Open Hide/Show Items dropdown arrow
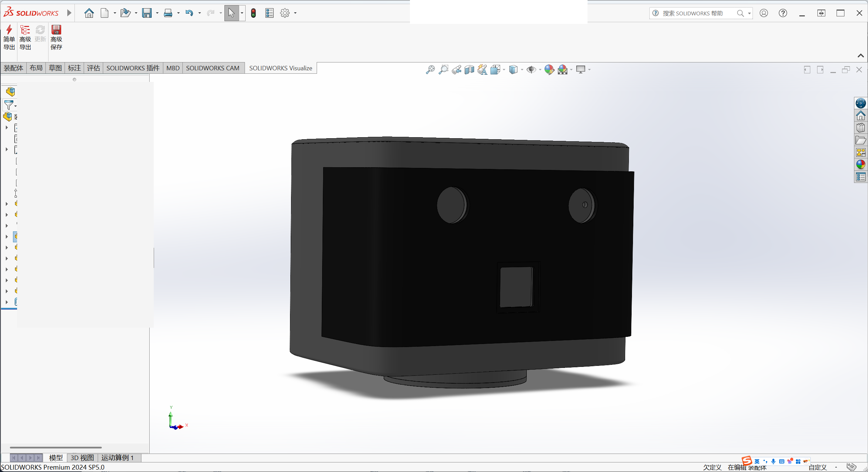 point(540,70)
